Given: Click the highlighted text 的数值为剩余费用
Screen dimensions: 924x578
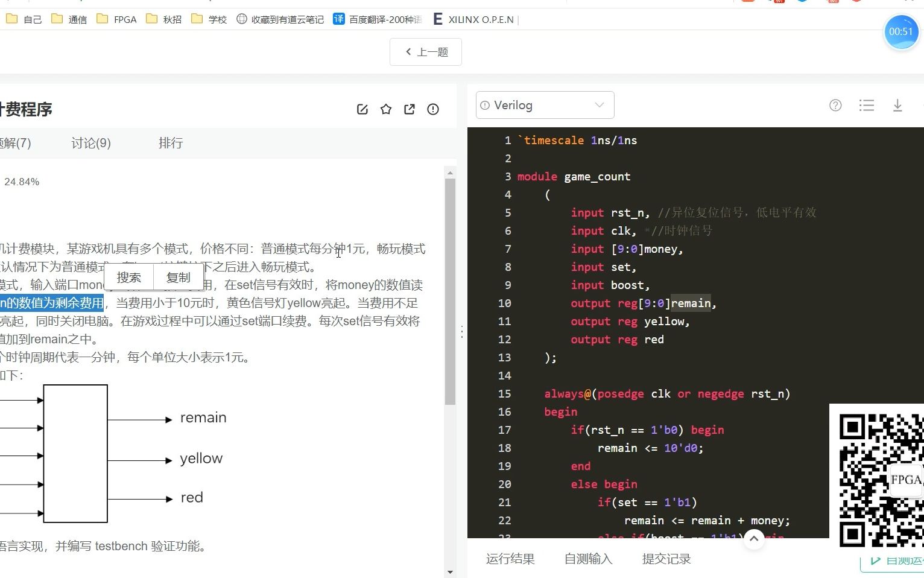Looking at the screenshot, I should tap(52, 303).
